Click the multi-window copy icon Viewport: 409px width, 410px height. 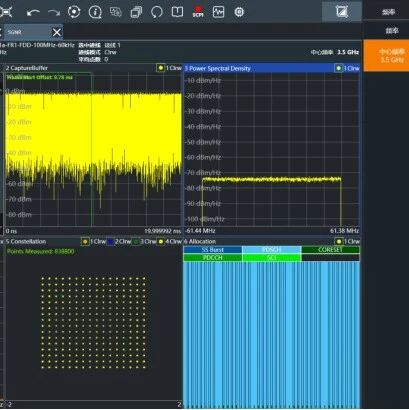point(136,12)
